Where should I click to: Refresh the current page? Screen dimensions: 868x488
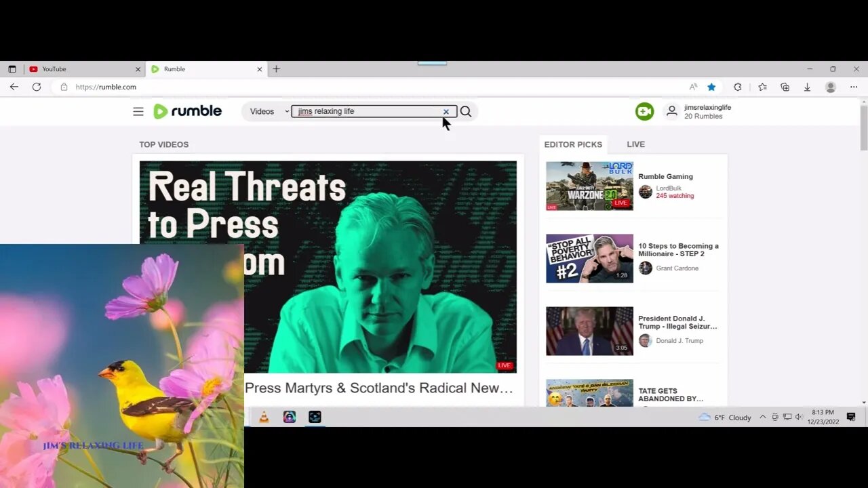pos(37,87)
